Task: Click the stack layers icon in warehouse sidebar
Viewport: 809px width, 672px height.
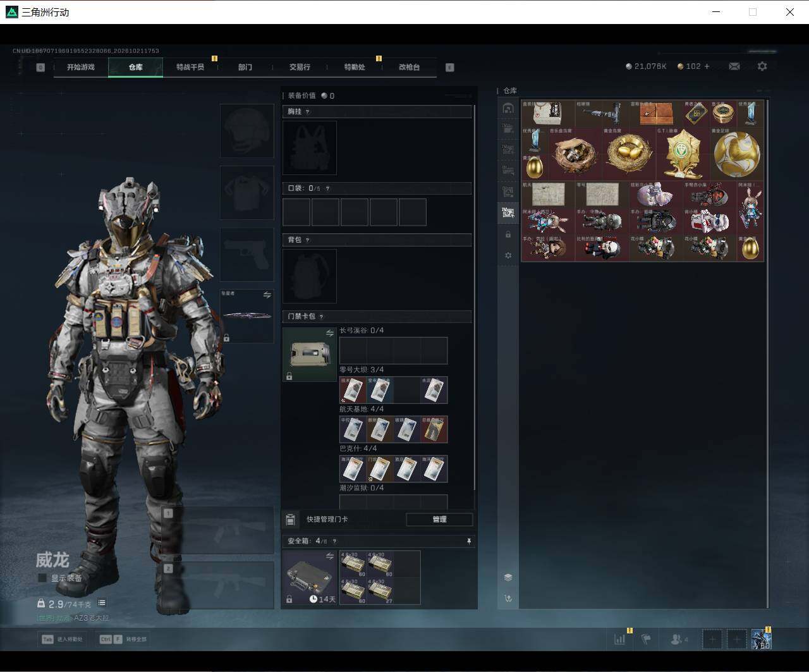Action: 508,577
